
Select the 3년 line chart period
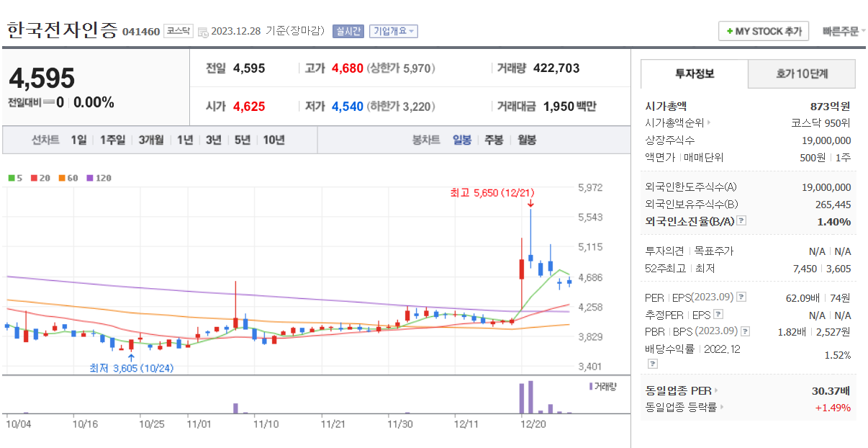(214, 140)
